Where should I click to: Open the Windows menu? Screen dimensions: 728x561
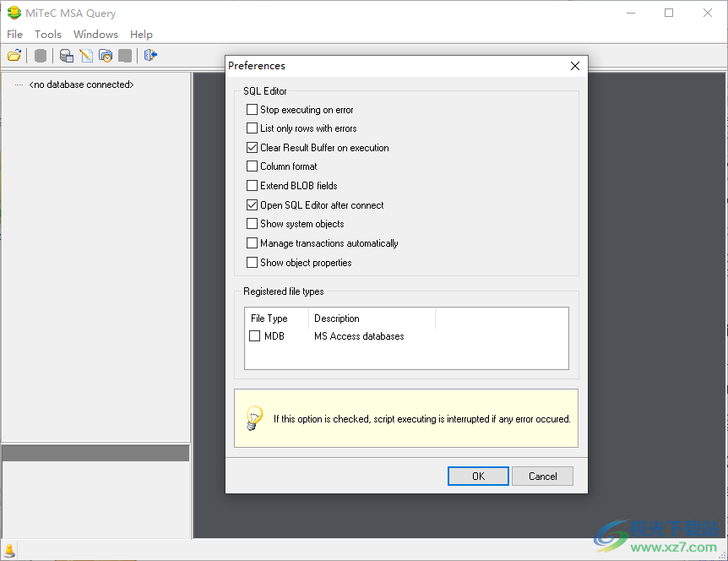[95, 35]
